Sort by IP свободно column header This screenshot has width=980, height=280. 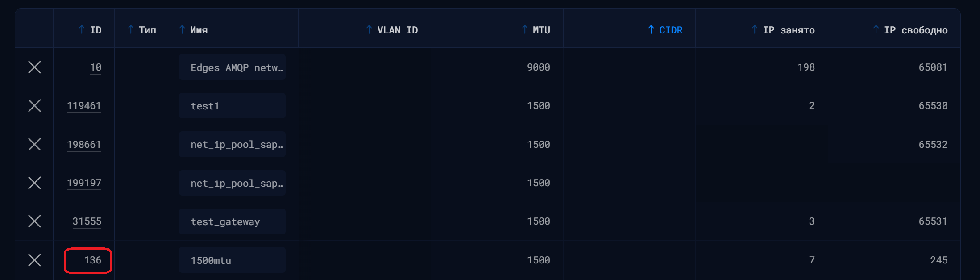click(x=915, y=30)
